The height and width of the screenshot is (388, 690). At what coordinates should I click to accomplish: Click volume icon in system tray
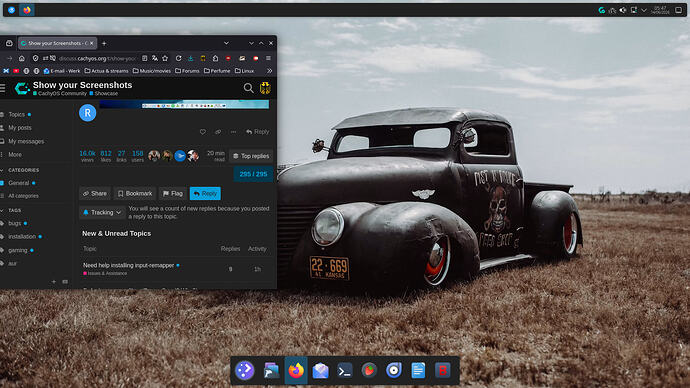point(623,10)
